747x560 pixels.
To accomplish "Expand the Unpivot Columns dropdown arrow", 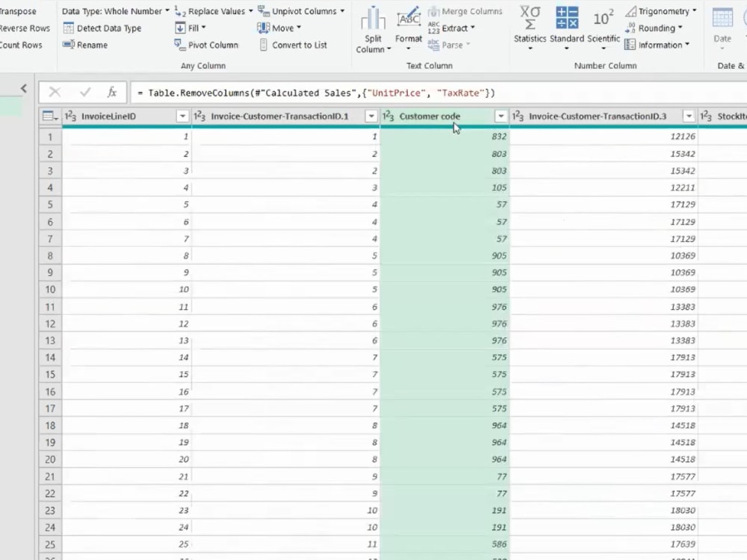I will coord(342,11).
